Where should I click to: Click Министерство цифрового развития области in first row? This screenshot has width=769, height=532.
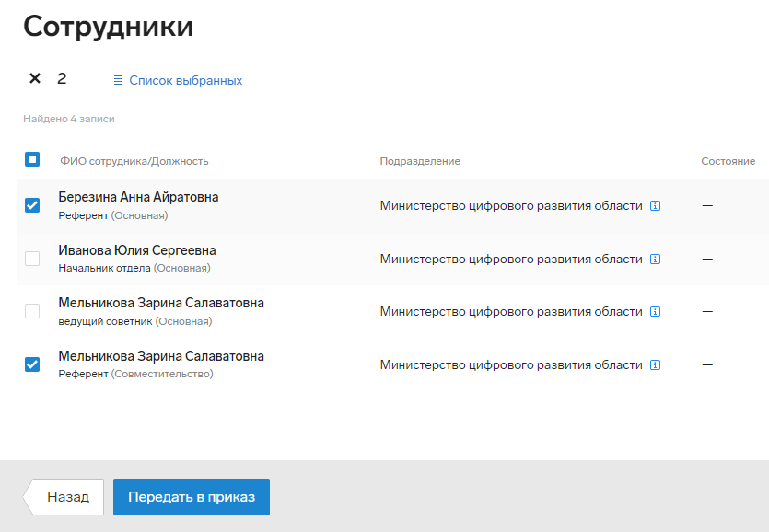tap(511, 206)
